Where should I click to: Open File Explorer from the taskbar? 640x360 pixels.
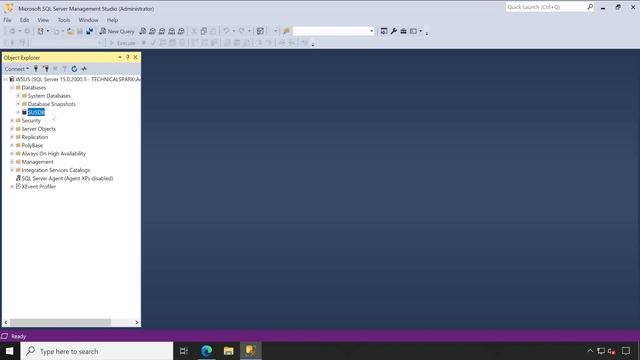coord(229,351)
